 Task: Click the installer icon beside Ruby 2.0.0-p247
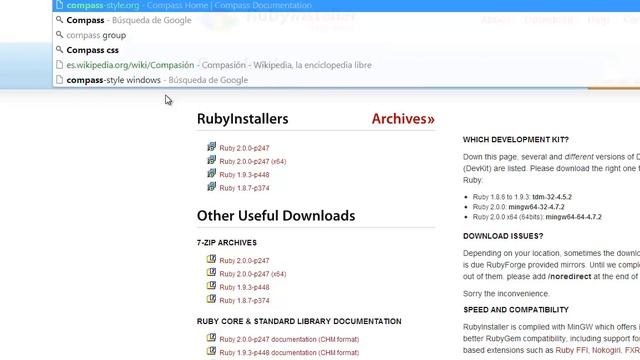211,147
